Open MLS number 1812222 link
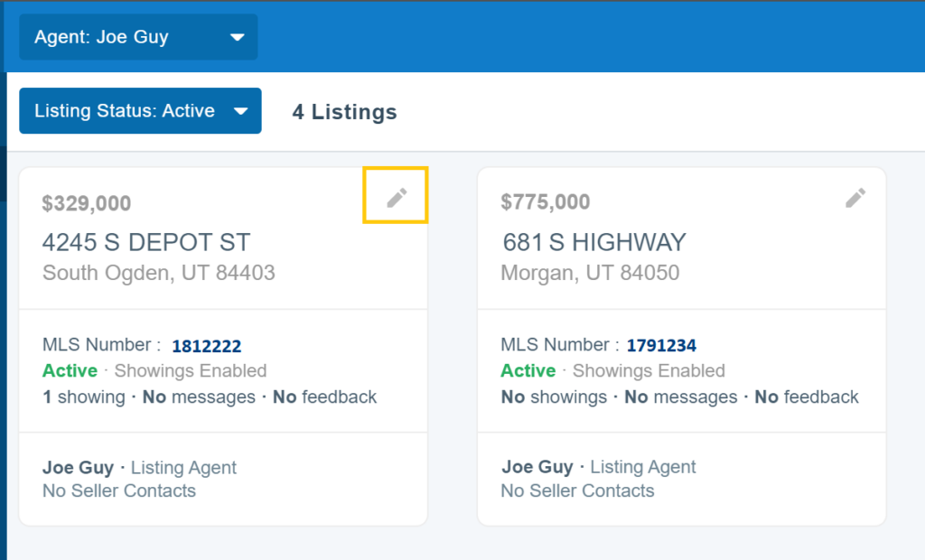The width and height of the screenshot is (925, 560). tap(206, 346)
